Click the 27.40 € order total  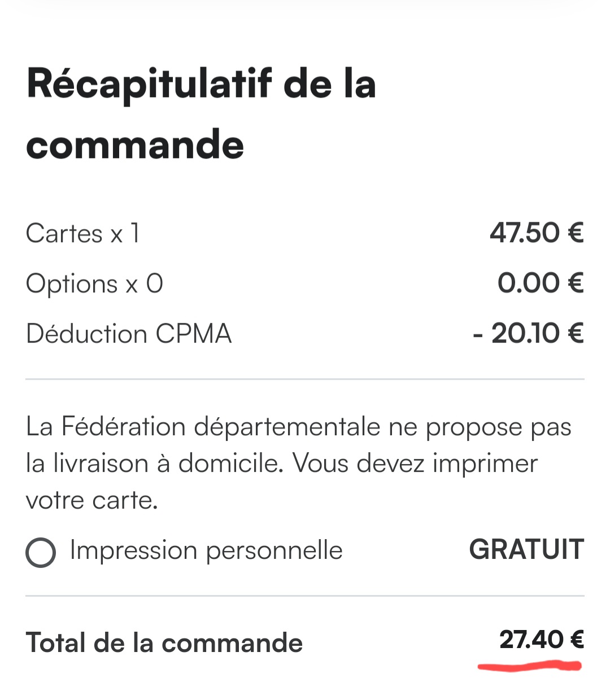(541, 640)
